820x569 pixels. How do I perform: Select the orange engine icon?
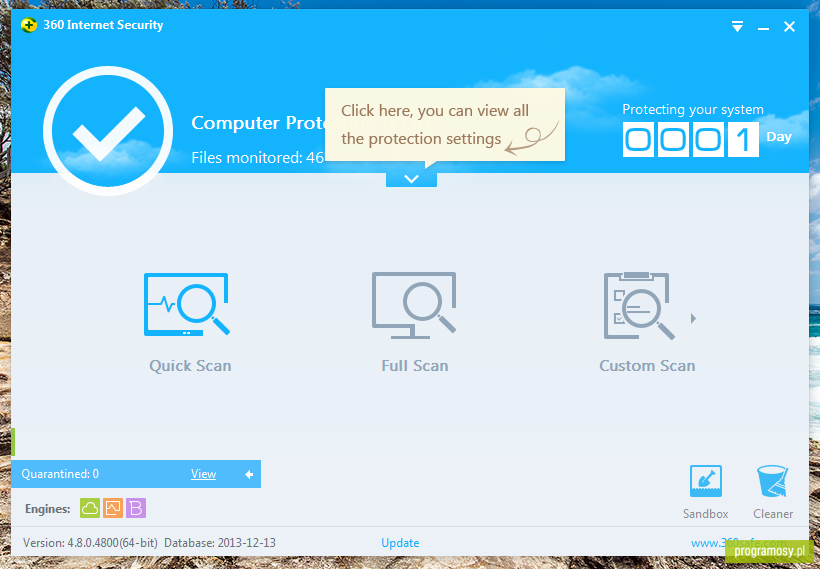113,508
